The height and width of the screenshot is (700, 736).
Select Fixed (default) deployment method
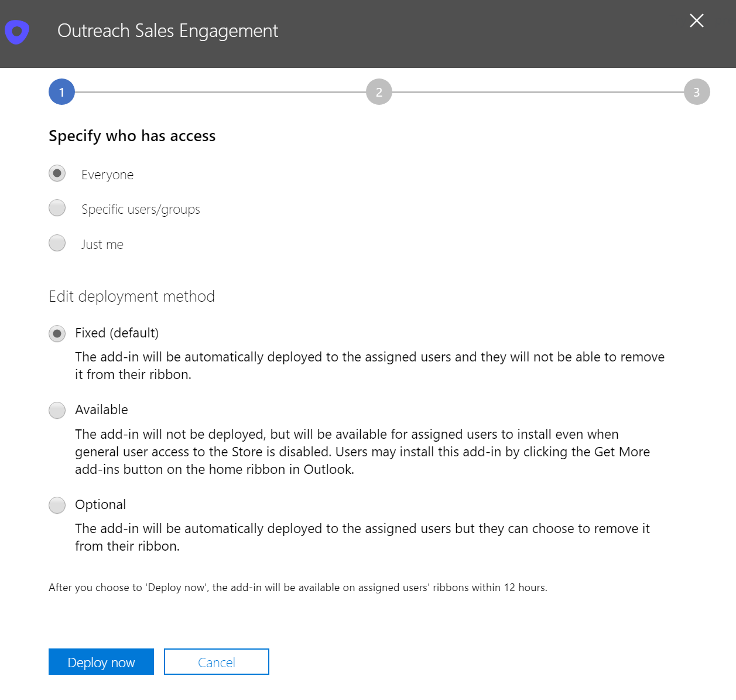[x=57, y=334]
